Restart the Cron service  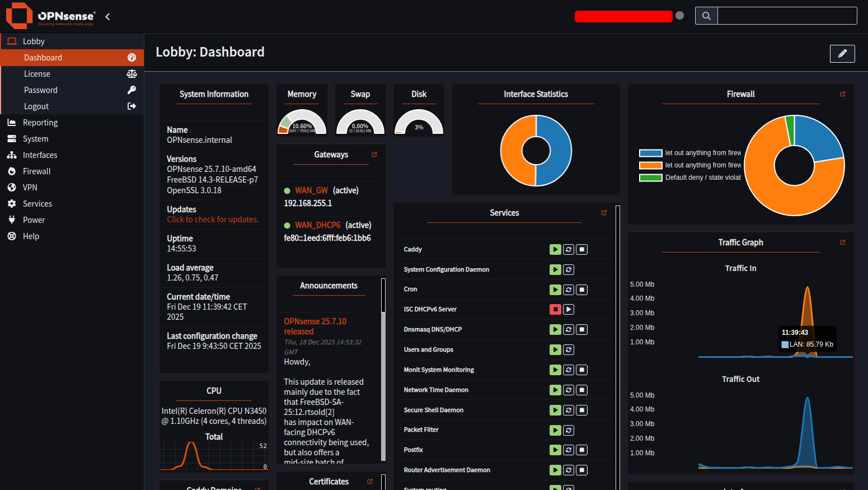pos(569,290)
